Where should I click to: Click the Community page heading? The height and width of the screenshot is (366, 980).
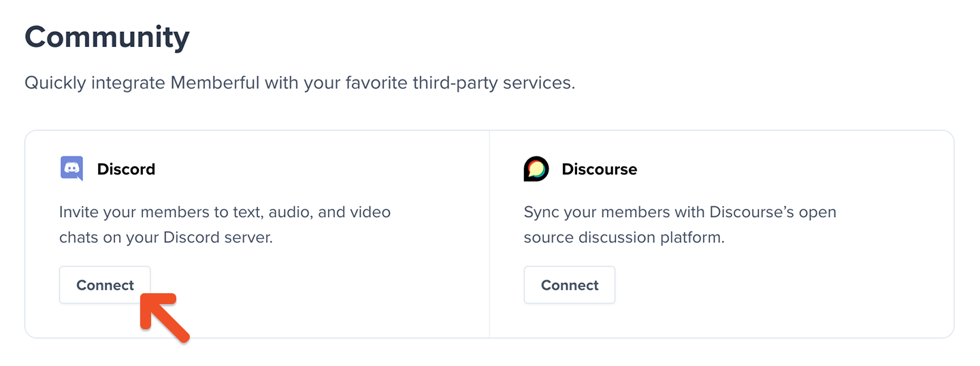pyautogui.click(x=107, y=37)
